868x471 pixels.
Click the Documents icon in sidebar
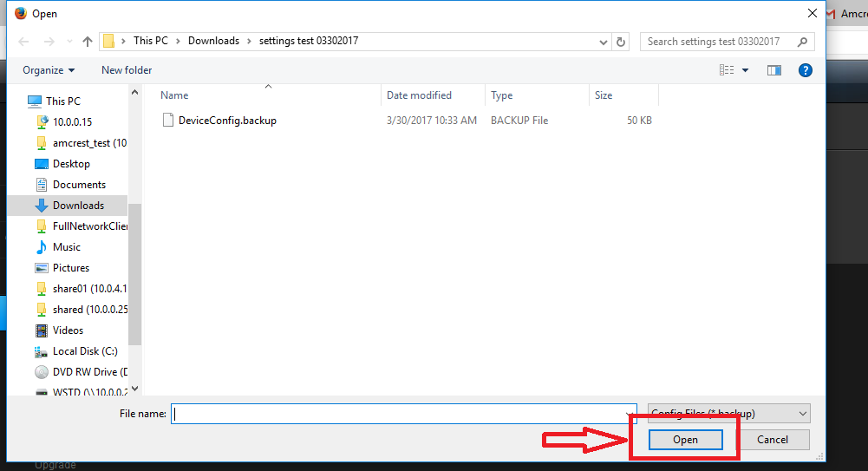point(41,185)
